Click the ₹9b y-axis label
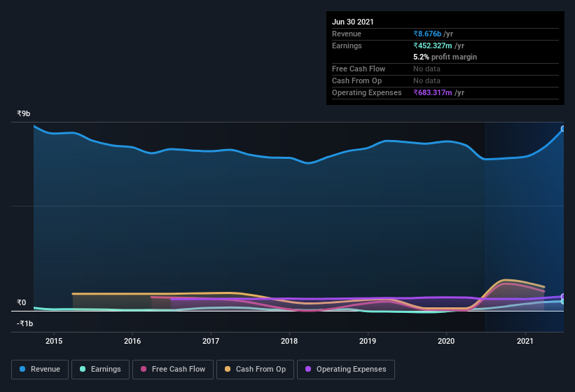This screenshot has height=392, width=575. coord(24,113)
